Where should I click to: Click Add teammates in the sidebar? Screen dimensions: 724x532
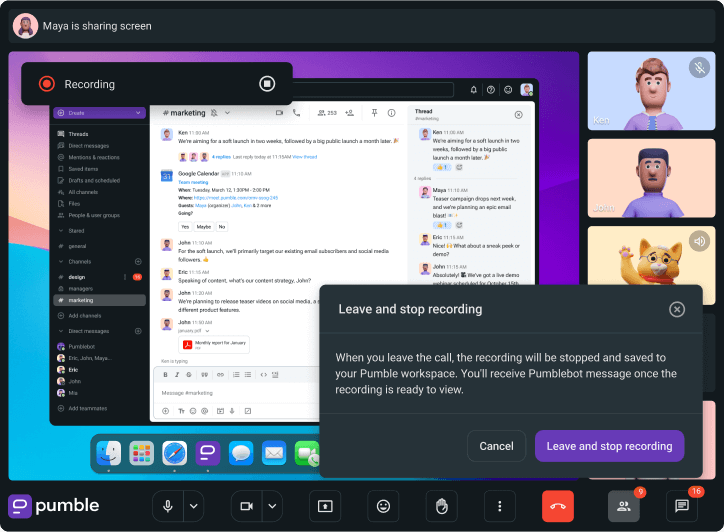pos(88,408)
